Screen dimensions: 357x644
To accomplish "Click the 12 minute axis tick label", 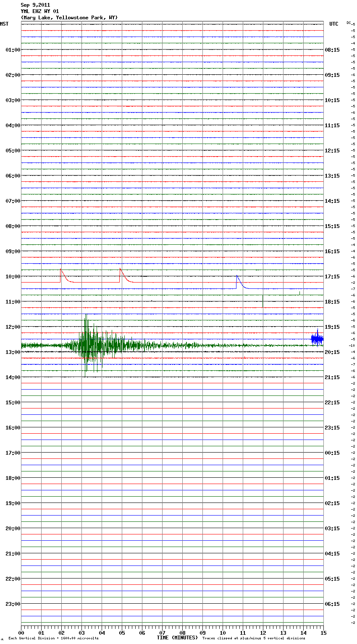I will tap(263, 633).
